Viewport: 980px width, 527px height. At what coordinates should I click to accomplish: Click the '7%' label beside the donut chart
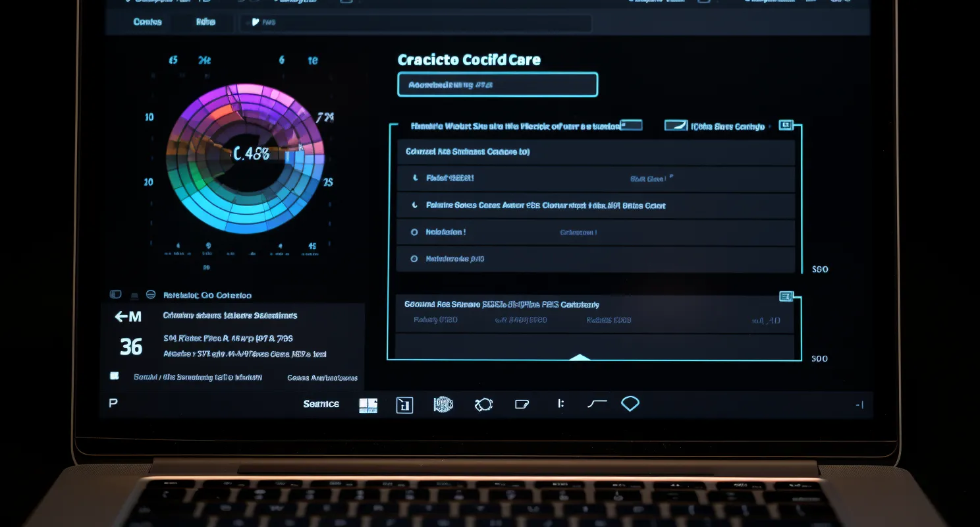[x=325, y=118]
